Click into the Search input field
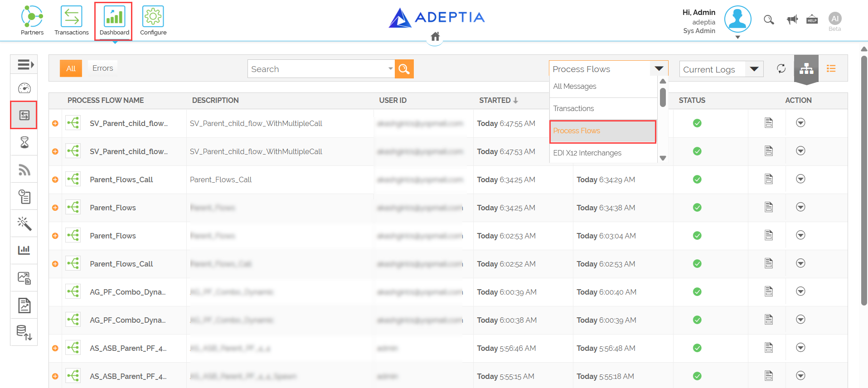 pyautogui.click(x=317, y=69)
